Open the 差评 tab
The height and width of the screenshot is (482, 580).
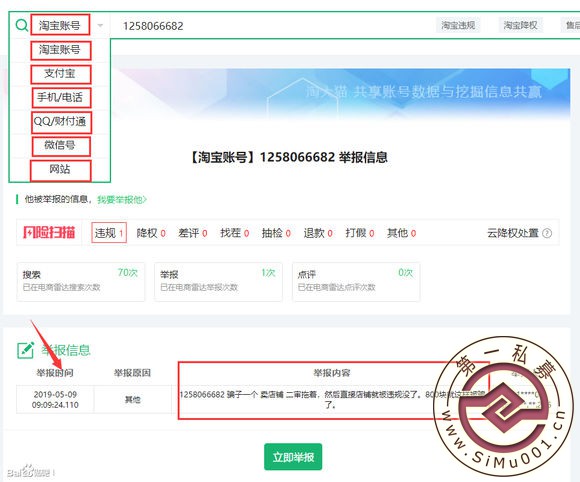point(193,233)
